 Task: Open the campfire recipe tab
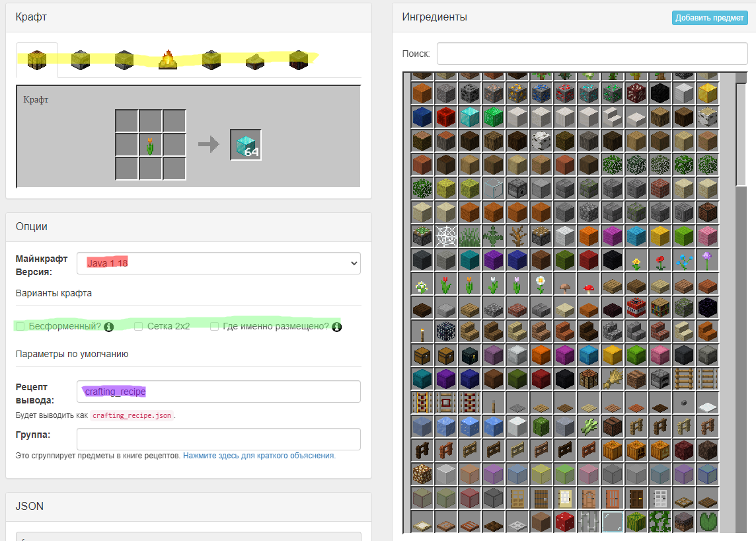point(168,60)
